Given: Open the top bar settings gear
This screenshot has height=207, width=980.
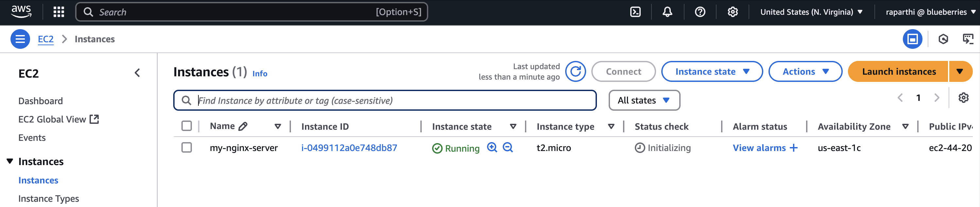Looking at the screenshot, I should pyautogui.click(x=733, y=12).
